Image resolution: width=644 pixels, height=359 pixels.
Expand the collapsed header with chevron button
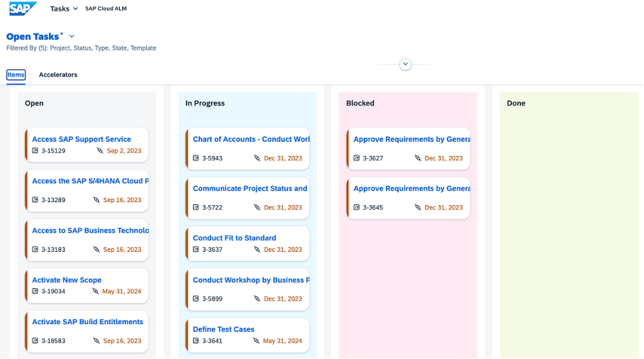point(406,64)
